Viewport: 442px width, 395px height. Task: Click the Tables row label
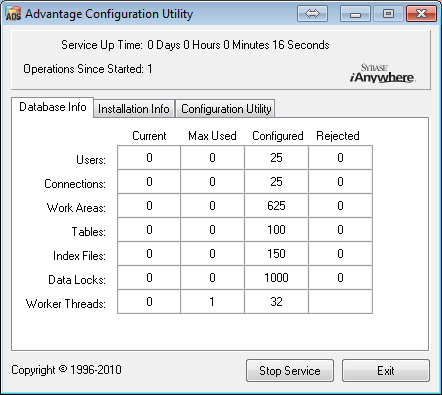tap(89, 232)
